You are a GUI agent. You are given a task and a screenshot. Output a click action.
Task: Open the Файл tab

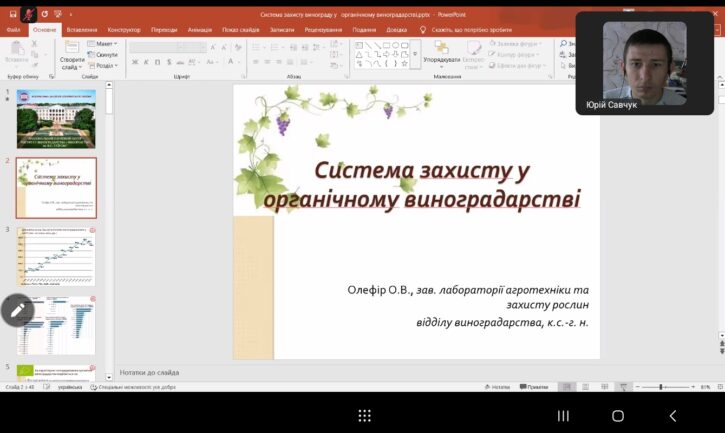point(13,30)
